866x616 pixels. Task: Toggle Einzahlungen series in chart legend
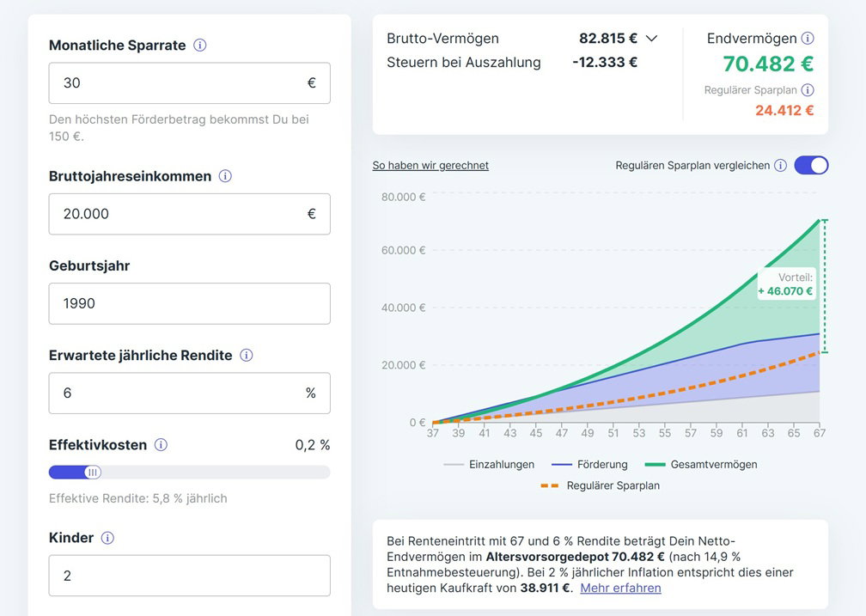(x=489, y=465)
